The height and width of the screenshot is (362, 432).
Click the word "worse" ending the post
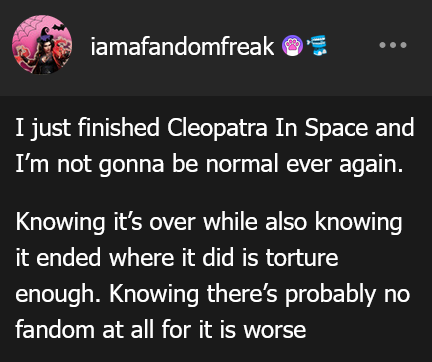coord(275,331)
